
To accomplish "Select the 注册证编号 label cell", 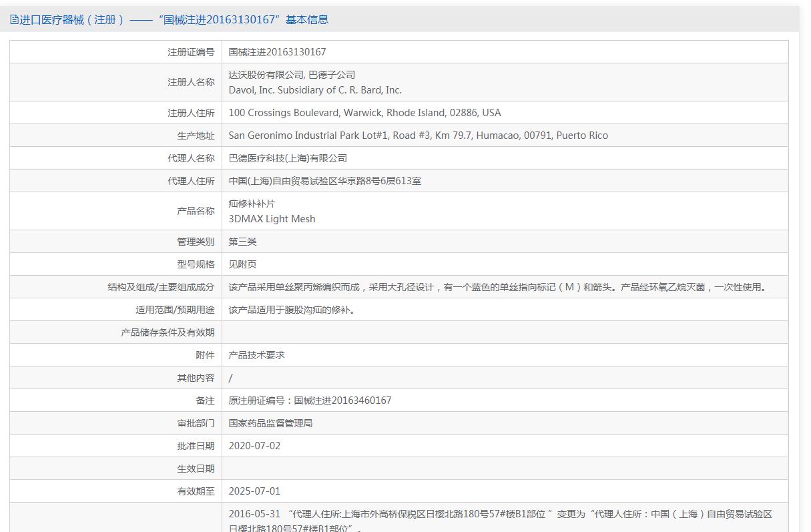I will pos(191,52).
